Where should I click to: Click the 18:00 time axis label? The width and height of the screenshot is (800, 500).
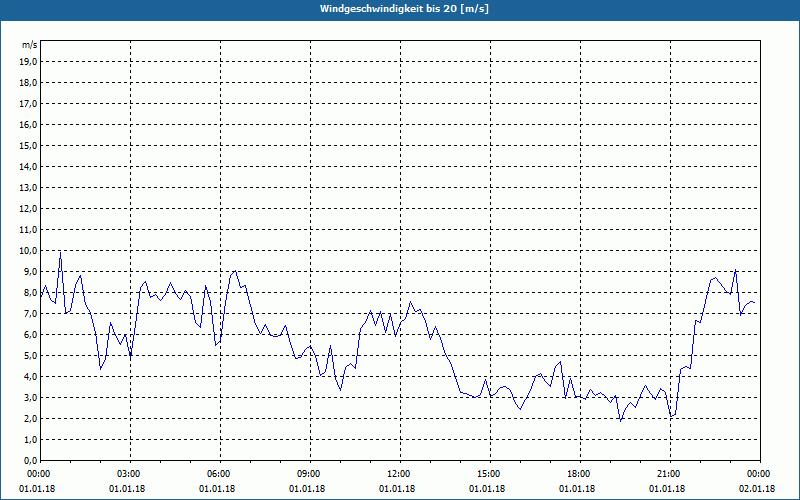point(580,474)
